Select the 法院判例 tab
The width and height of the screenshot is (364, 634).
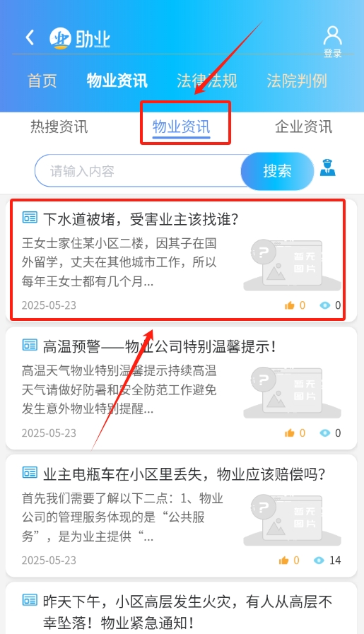tap(297, 81)
